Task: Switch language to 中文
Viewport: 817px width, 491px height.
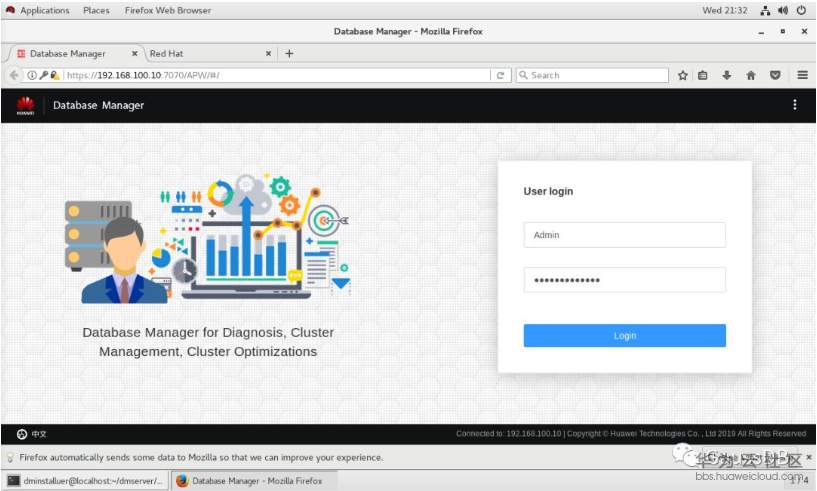Action: 39,434
